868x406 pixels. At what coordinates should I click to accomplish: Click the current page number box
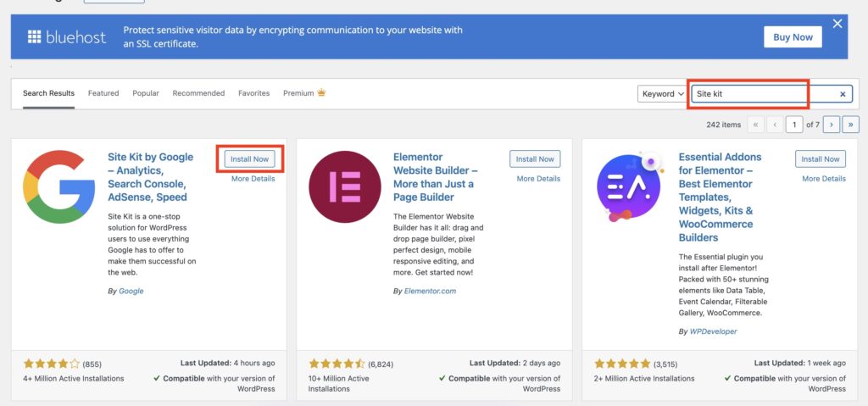pyautogui.click(x=794, y=125)
